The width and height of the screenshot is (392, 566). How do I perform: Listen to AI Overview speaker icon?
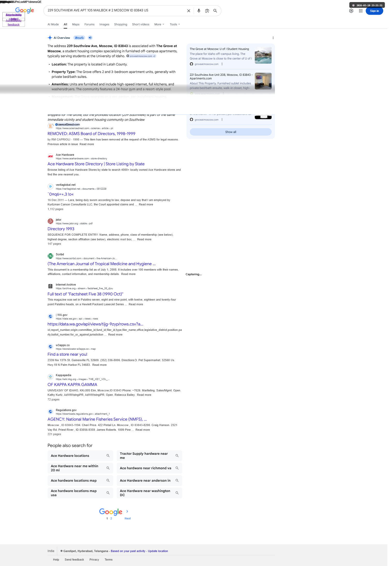[90, 38]
